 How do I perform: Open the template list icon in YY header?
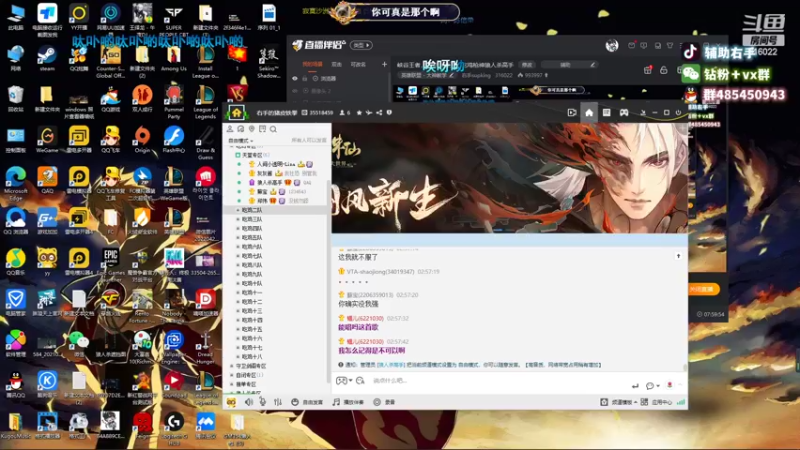point(607,113)
